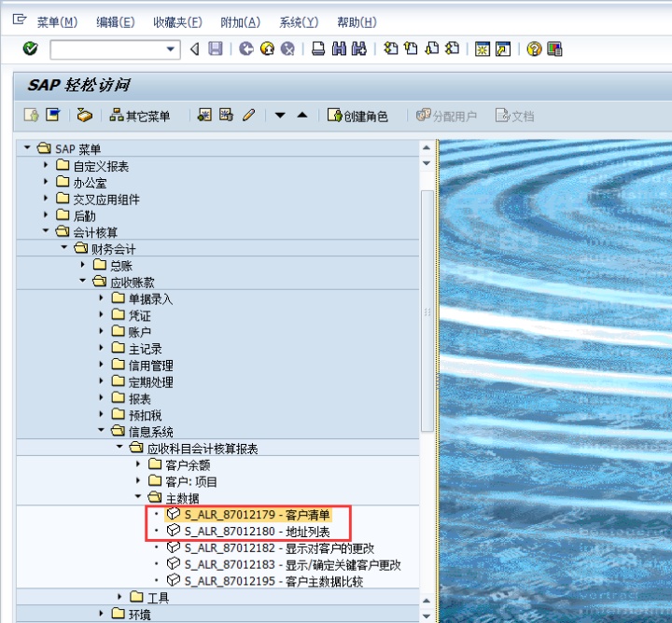This screenshot has width=672, height=623.
Task: Click the User Menu icon in application toolbar
Action: coord(32,115)
